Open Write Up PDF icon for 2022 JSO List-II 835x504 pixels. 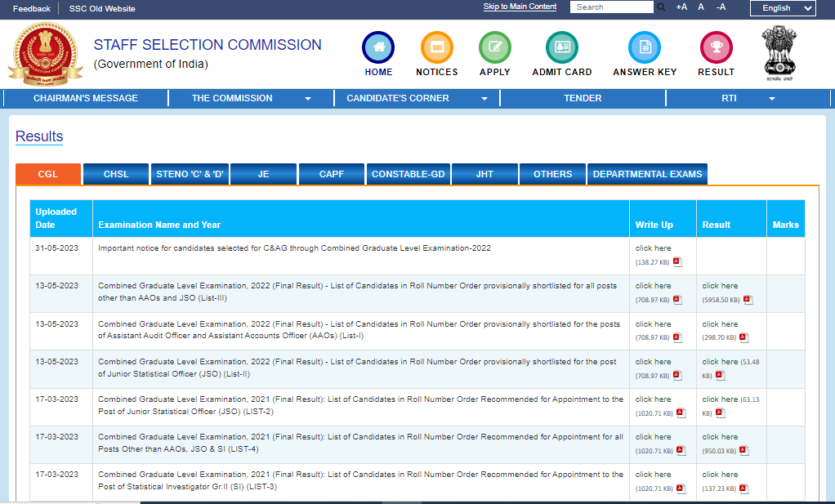pos(677,375)
